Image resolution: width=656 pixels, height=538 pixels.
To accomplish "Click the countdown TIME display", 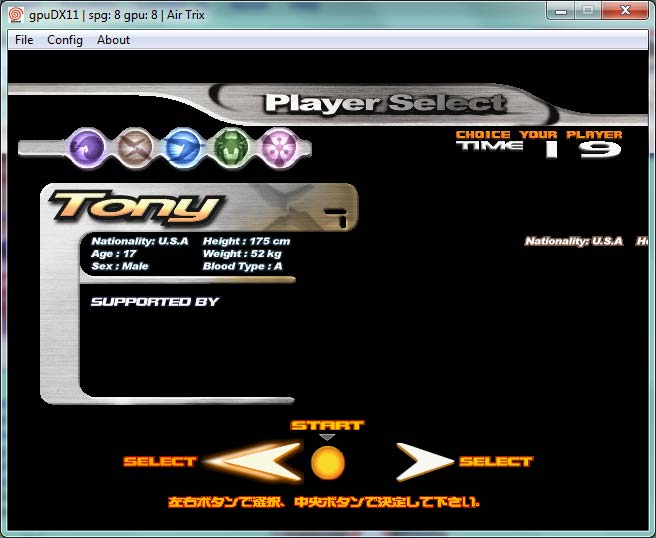I will 540,148.
